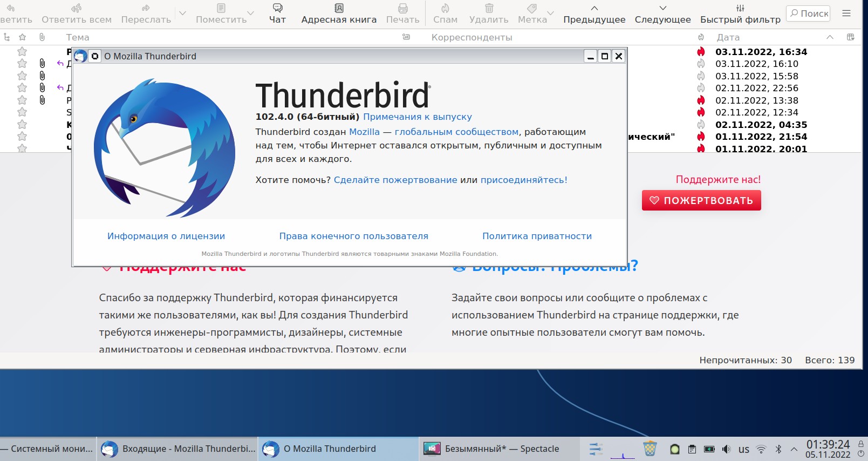Image resolution: width=868 pixels, height=461 pixels.
Task: Click the Поиск search field
Action: tap(808, 13)
